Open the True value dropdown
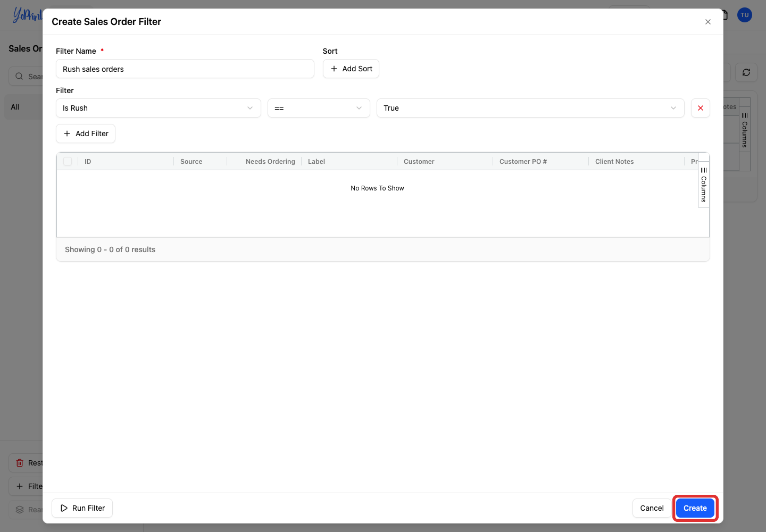 pos(530,108)
